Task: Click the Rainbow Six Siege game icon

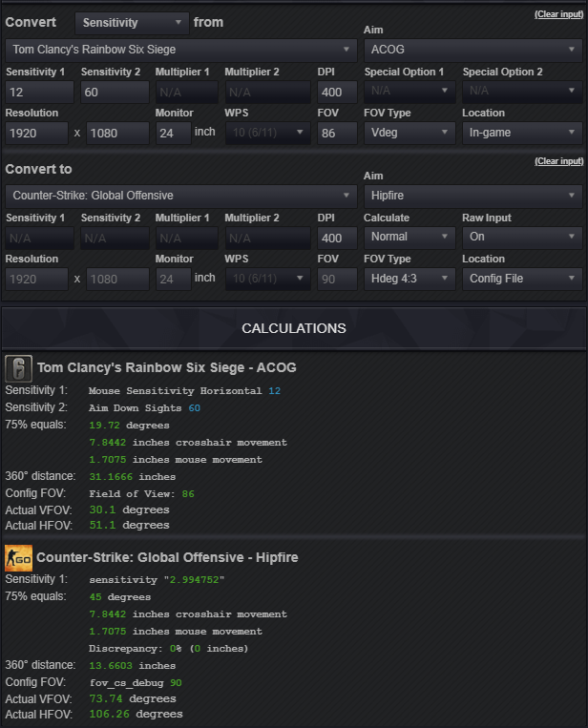Action: click(18, 368)
